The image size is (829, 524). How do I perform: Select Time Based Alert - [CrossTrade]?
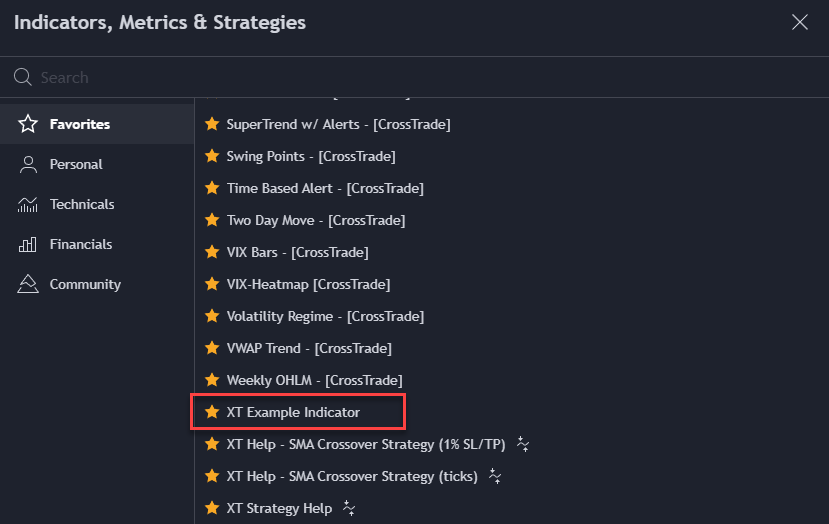pos(325,189)
